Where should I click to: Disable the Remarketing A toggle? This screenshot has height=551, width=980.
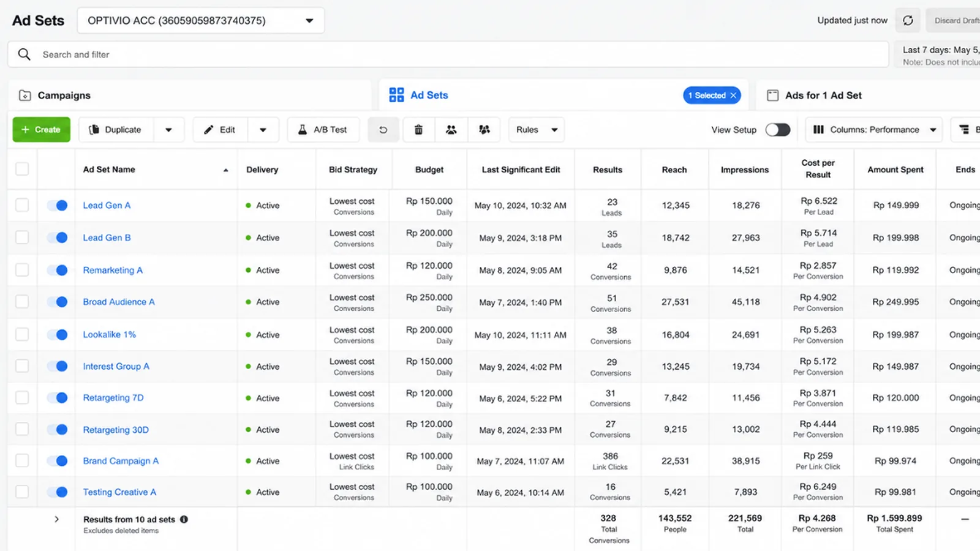point(58,270)
